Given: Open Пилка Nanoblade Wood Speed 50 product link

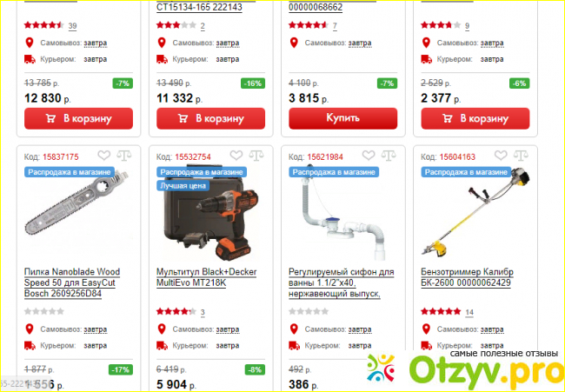Looking at the screenshot, I should (x=72, y=282).
